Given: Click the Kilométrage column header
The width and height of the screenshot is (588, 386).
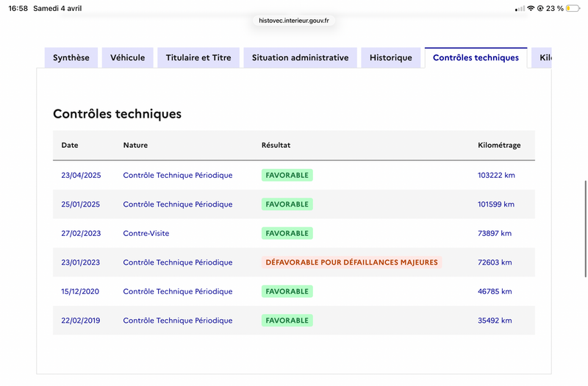Looking at the screenshot, I should [x=499, y=146].
